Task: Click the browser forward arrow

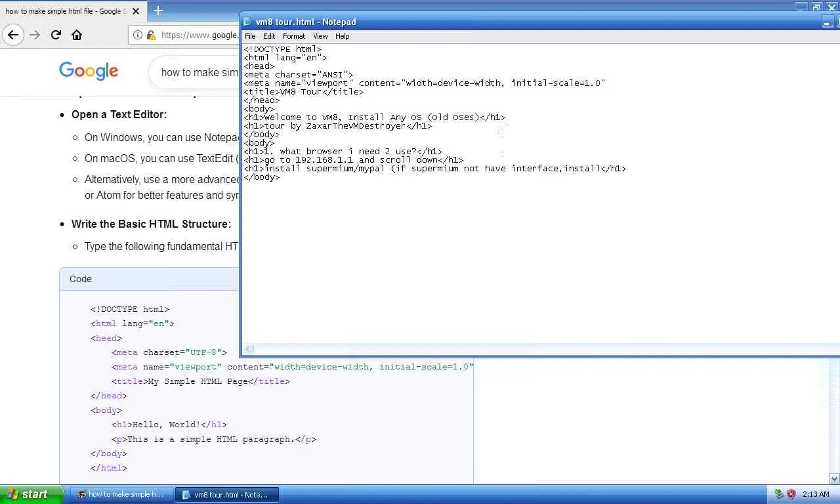Action: tap(35, 35)
